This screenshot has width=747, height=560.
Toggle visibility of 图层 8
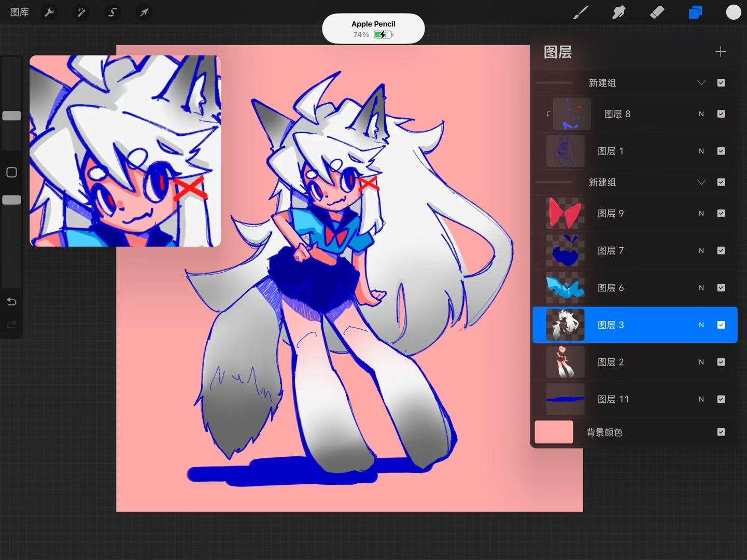[x=721, y=114]
